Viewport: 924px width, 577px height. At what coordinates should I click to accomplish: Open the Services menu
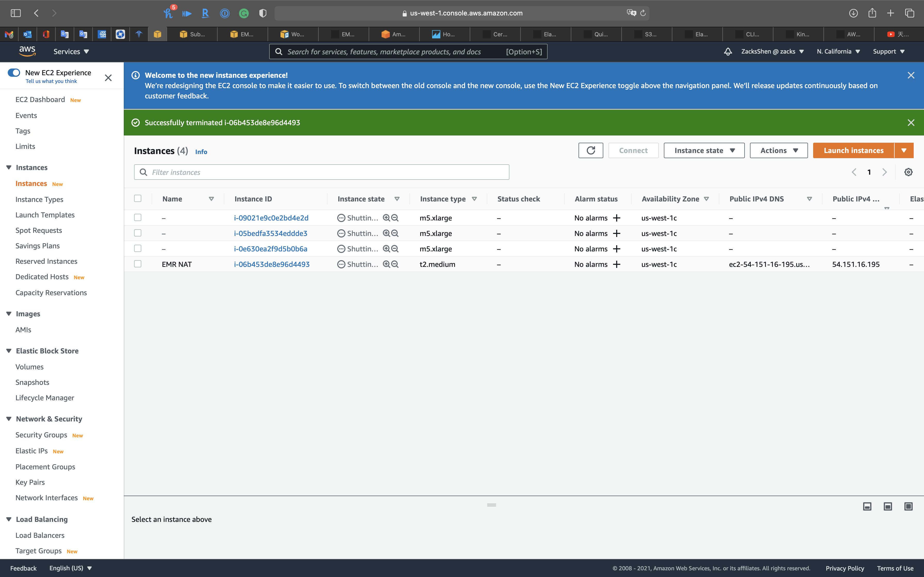pyautogui.click(x=71, y=52)
